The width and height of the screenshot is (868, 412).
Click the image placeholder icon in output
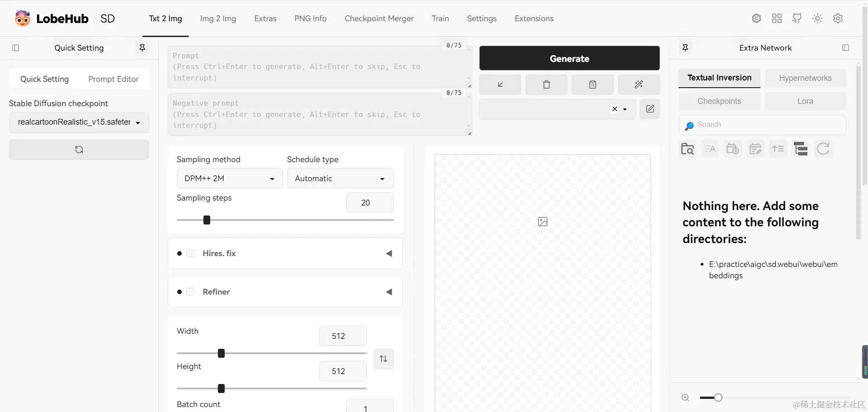point(542,222)
